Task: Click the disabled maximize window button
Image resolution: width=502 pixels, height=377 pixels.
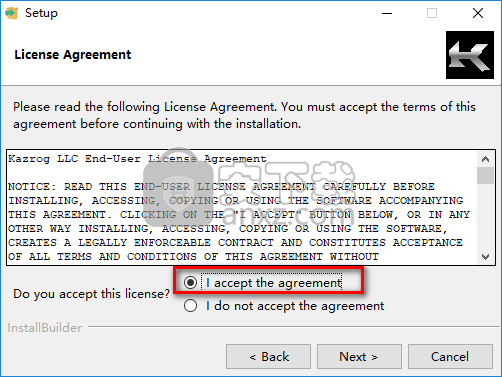Action: (x=432, y=13)
